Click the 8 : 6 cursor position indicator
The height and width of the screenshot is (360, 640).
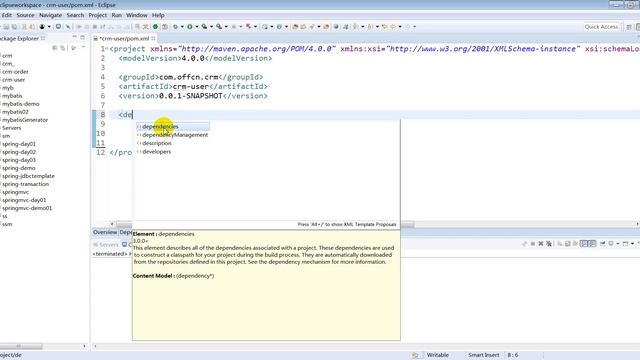point(513,355)
